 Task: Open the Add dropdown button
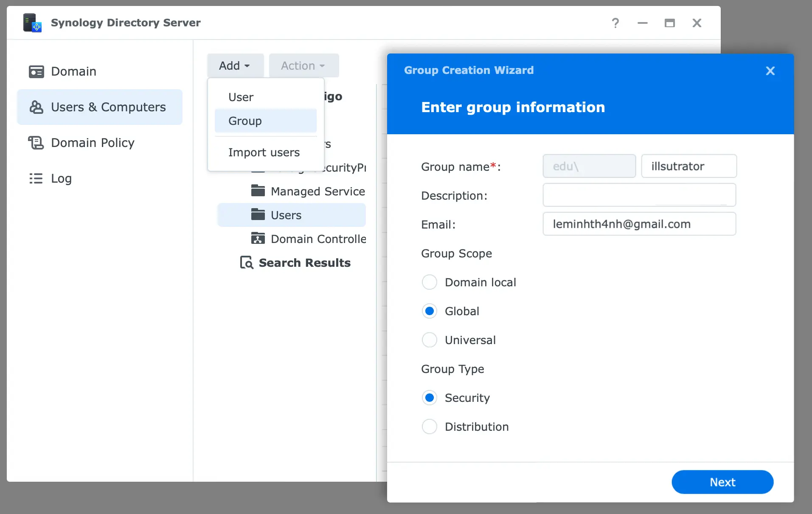(x=235, y=65)
